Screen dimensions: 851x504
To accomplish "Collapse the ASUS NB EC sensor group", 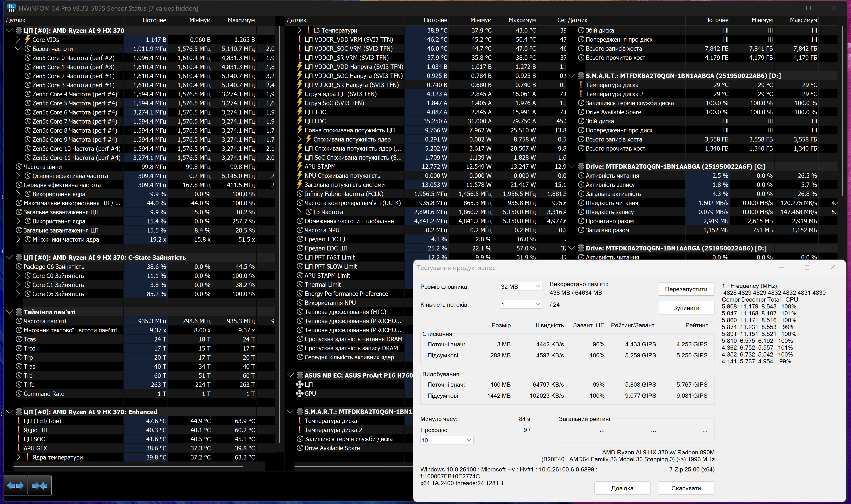I will [x=290, y=375].
